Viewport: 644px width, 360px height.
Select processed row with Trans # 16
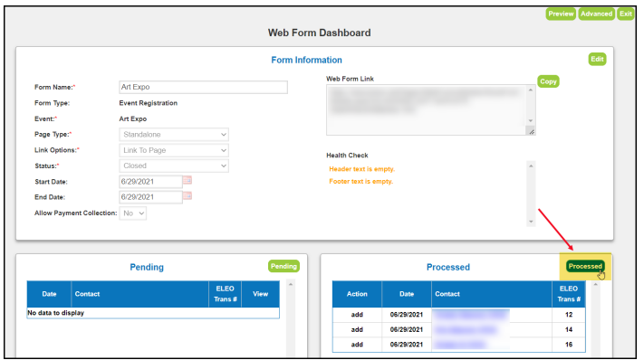click(458, 345)
